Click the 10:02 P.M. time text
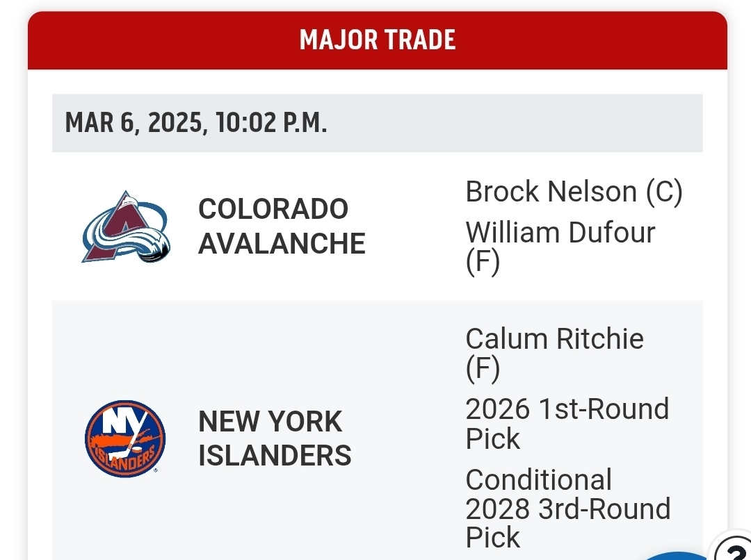 [x=271, y=123]
